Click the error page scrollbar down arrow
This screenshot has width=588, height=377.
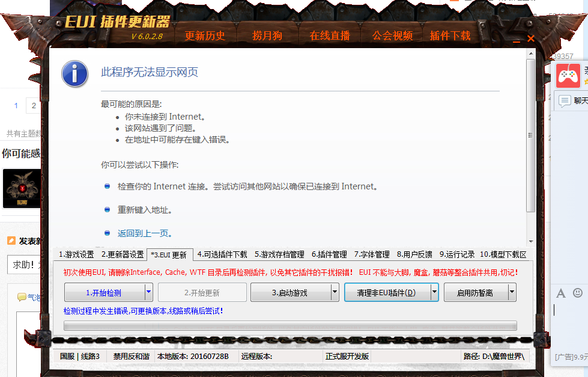[530, 242]
